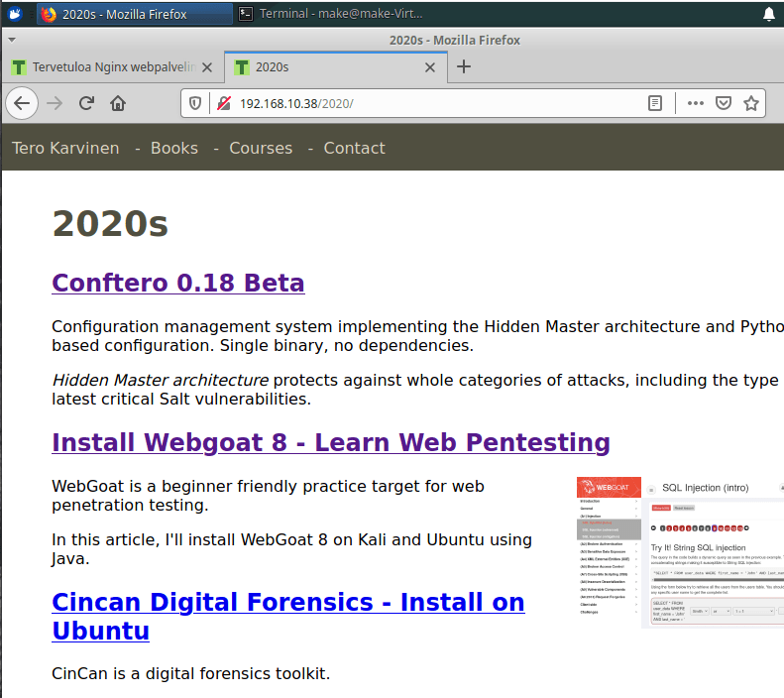The height and width of the screenshot is (698, 784).
Task: Open a new tab with plus button
Action: point(463,66)
